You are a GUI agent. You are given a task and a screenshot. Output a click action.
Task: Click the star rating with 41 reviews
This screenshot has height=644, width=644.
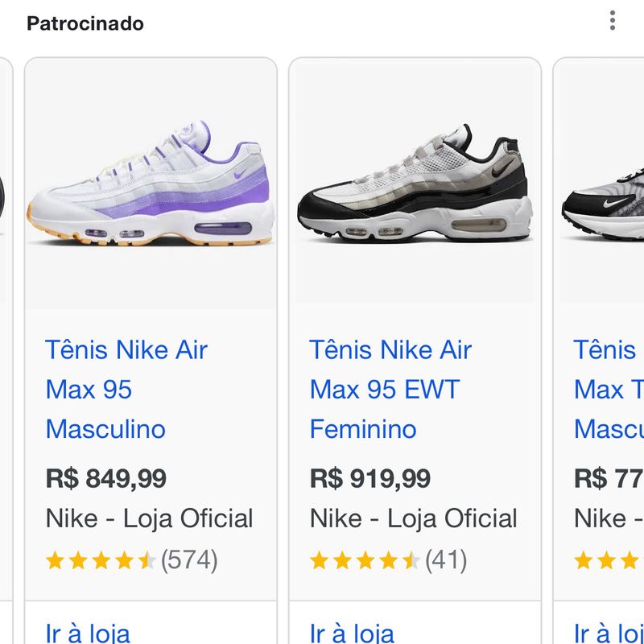365,560
